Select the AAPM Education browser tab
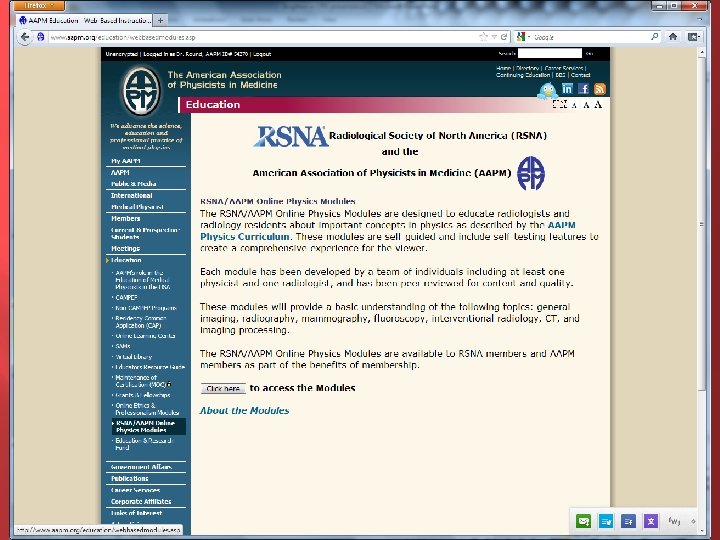The image size is (720, 540). pyautogui.click(x=85, y=20)
